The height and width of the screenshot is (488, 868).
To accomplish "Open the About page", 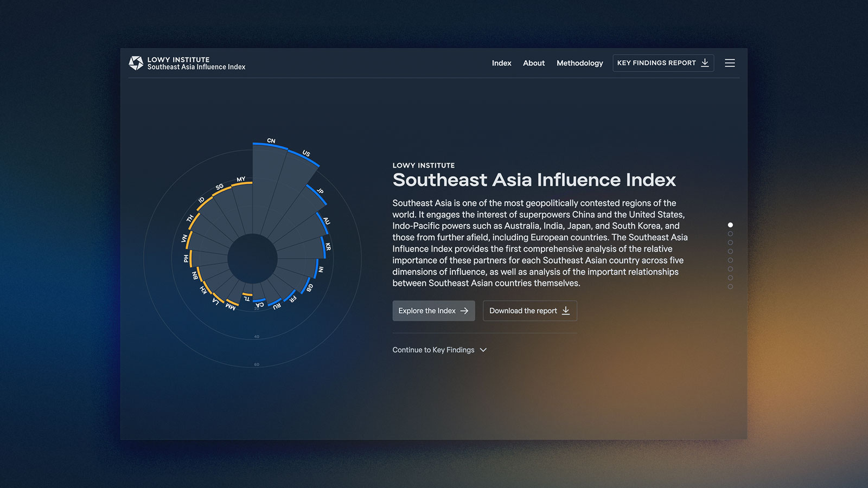I will 534,63.
